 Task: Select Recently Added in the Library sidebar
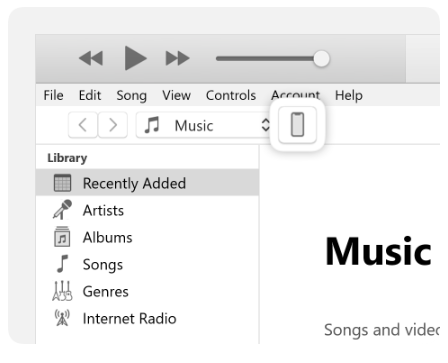[x=147, y=182]
